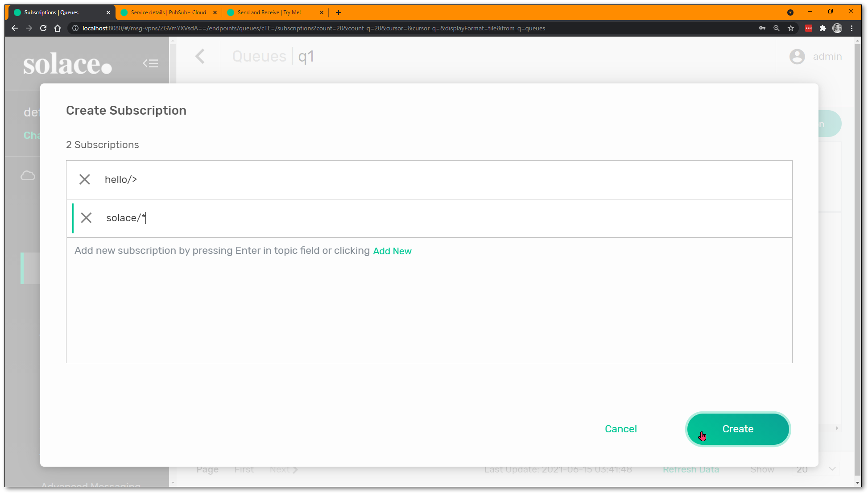Screen dimensions: 868x493
Task: Click the Add New link
Action: tap(392, 251)
